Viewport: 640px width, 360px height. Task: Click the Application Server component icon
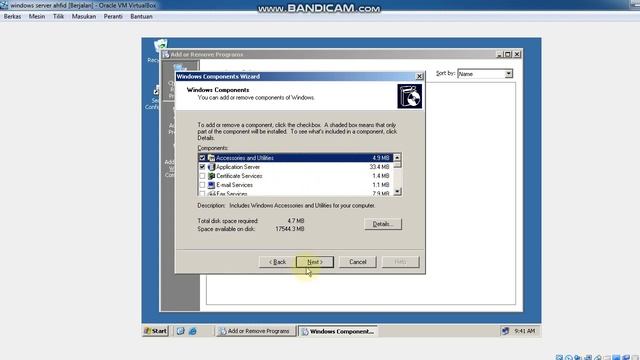click(211, 167)
